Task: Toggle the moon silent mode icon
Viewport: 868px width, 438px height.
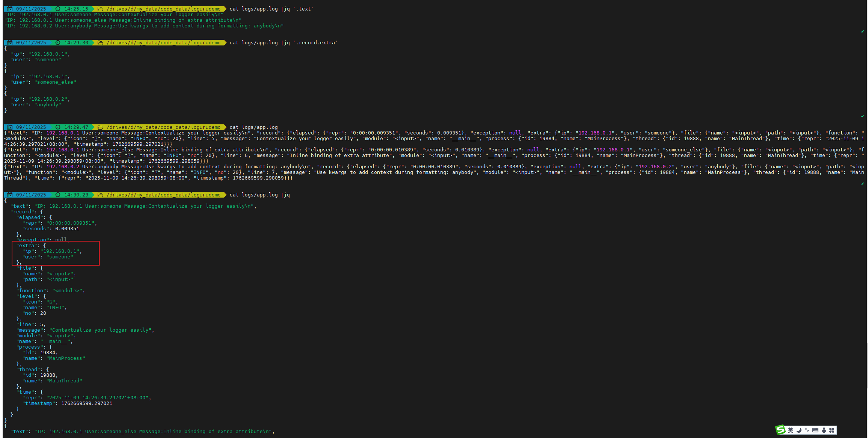Action: click(x=799, y=430)
